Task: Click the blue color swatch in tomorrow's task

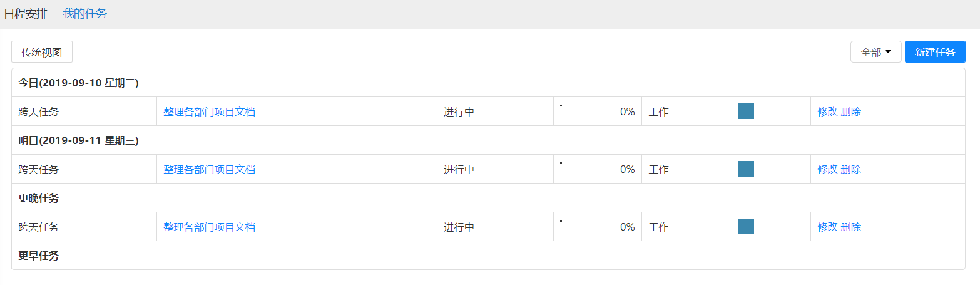Action: pyautogui.click(x=746, y=169)
